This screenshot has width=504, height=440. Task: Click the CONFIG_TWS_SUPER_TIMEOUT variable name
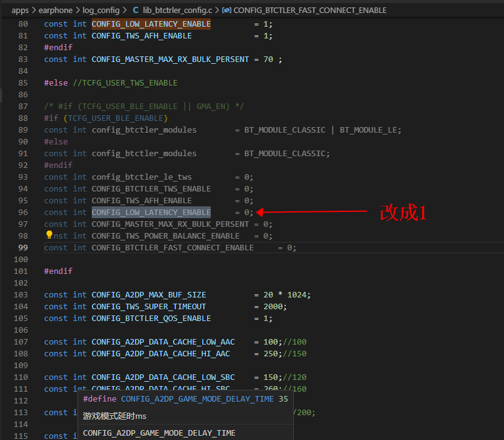[149, 307]
